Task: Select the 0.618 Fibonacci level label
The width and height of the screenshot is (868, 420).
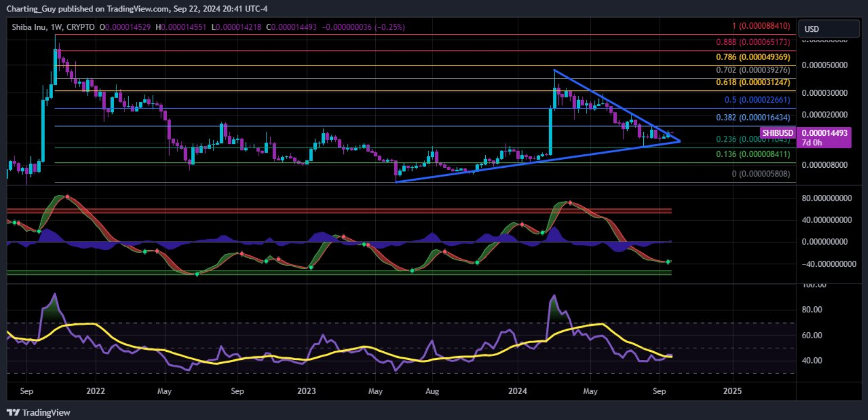Action: 753,82
